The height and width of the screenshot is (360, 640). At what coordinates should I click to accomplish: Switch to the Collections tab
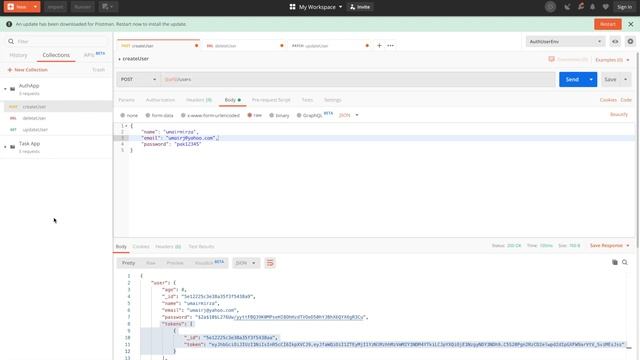tap(56, 55)
